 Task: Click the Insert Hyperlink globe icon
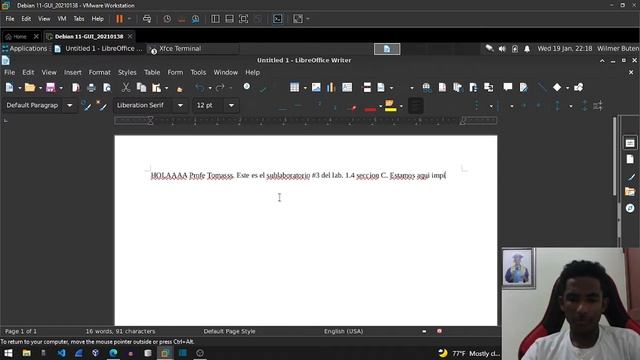tap(427, 87)
